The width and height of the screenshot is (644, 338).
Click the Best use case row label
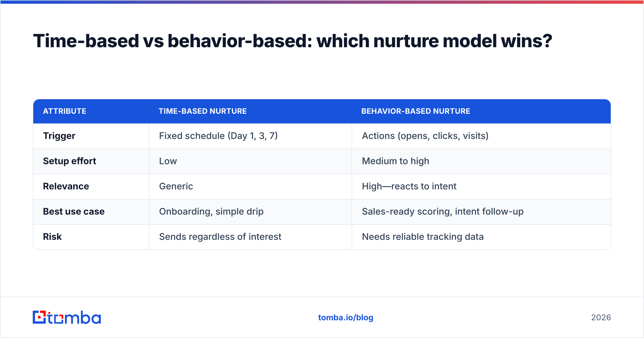tap(74, 212)
